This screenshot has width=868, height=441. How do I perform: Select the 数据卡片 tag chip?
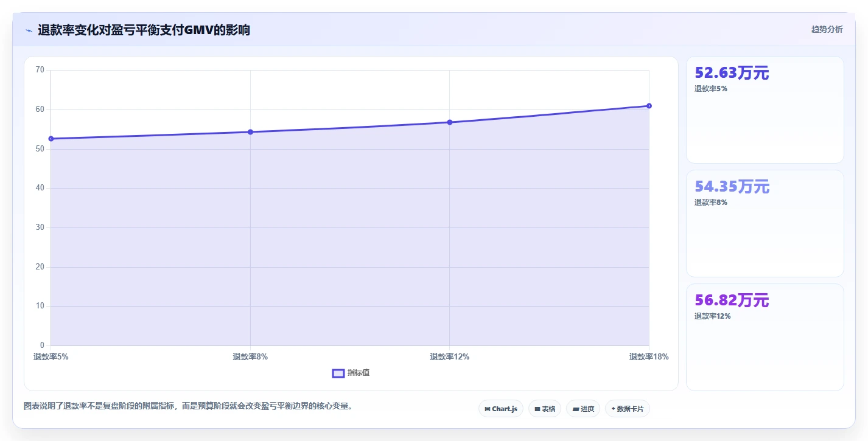627,409
